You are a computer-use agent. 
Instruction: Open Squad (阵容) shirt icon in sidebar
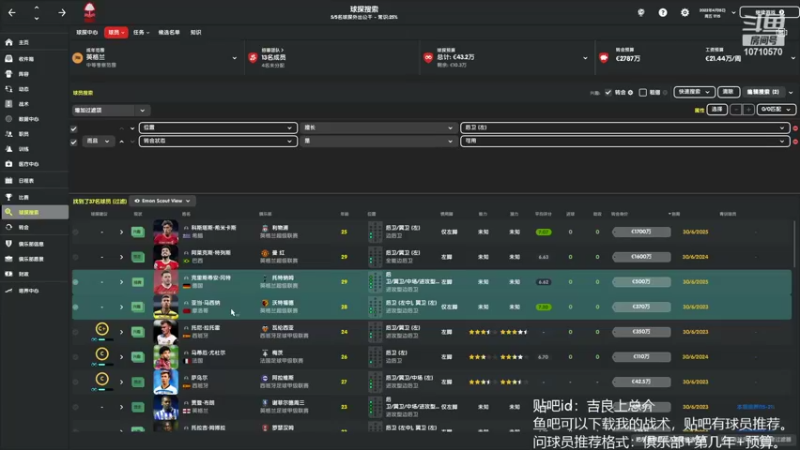pos(9,74)
